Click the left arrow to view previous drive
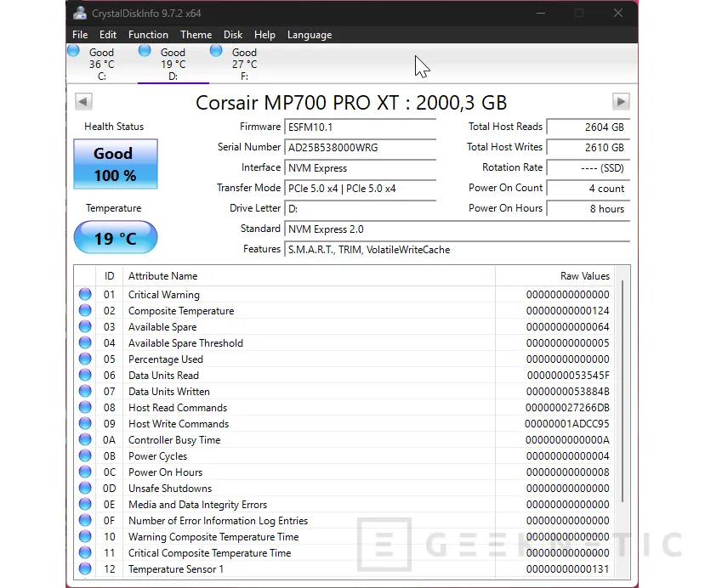This screenshot has width=705, height=588. [82, 101]
